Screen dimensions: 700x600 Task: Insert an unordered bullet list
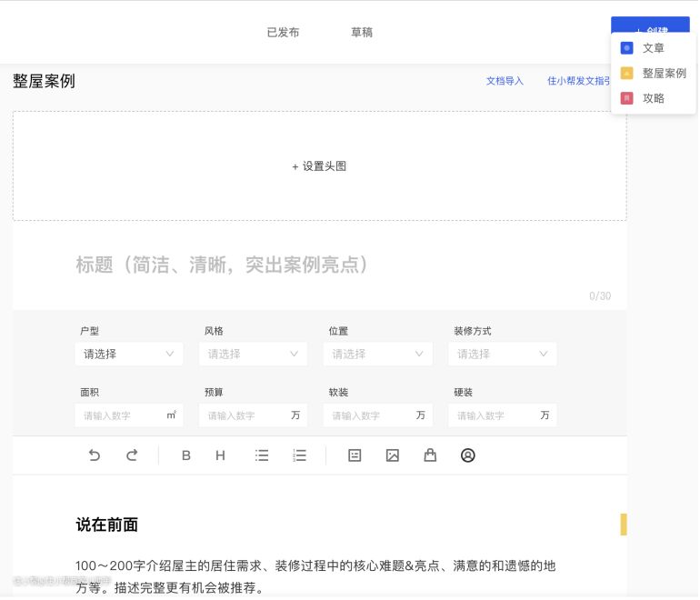pyautogui.click(x=262, y=456)
